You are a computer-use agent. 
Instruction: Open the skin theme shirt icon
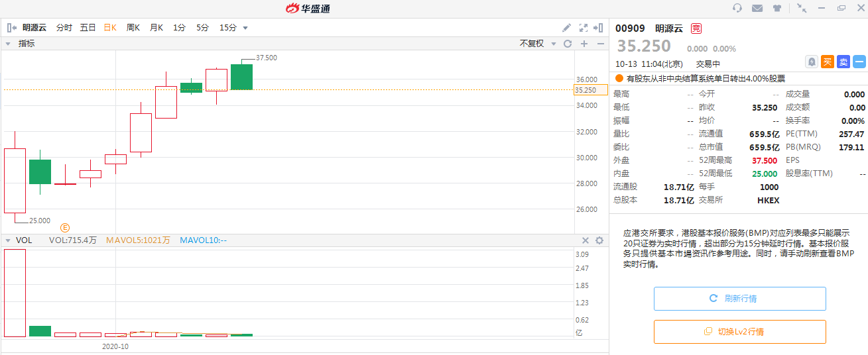(x=777, y=8)
